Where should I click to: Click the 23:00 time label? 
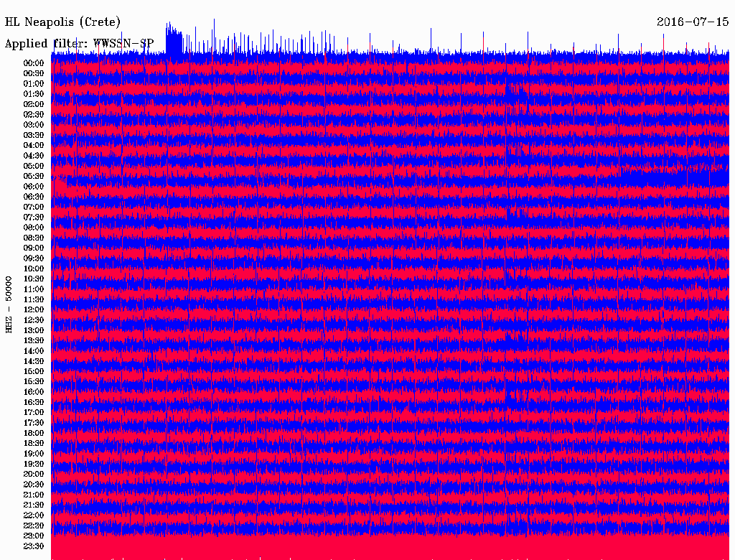pyautogui.click(x=34, y=536)
